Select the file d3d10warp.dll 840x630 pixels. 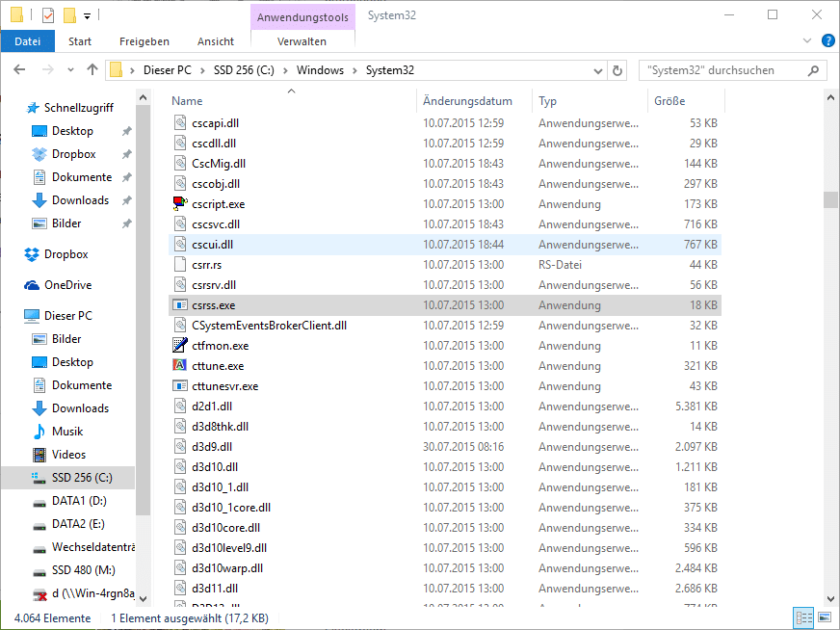coord(445,567)
